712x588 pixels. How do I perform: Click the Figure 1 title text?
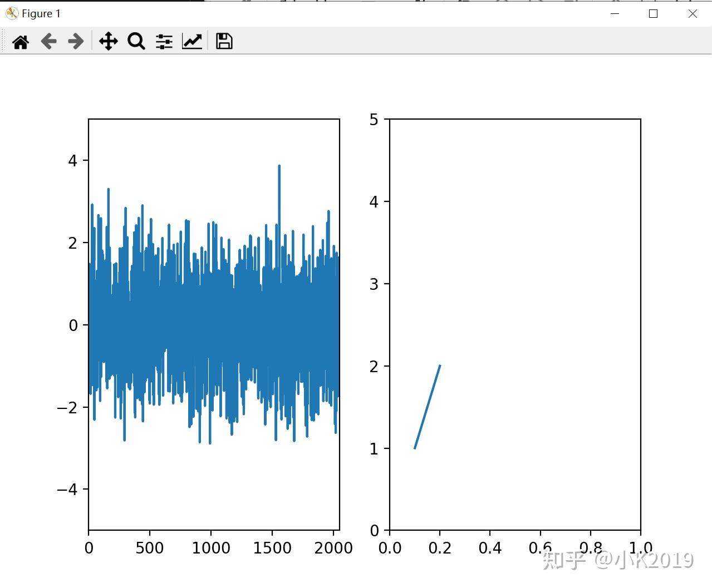pos(41,13)
